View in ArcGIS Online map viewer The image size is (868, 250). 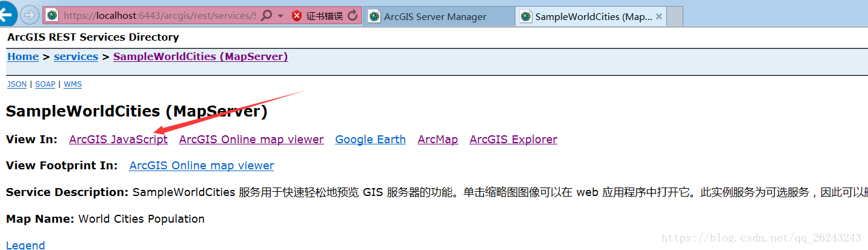pyautogui.click(x=251, y=140)
